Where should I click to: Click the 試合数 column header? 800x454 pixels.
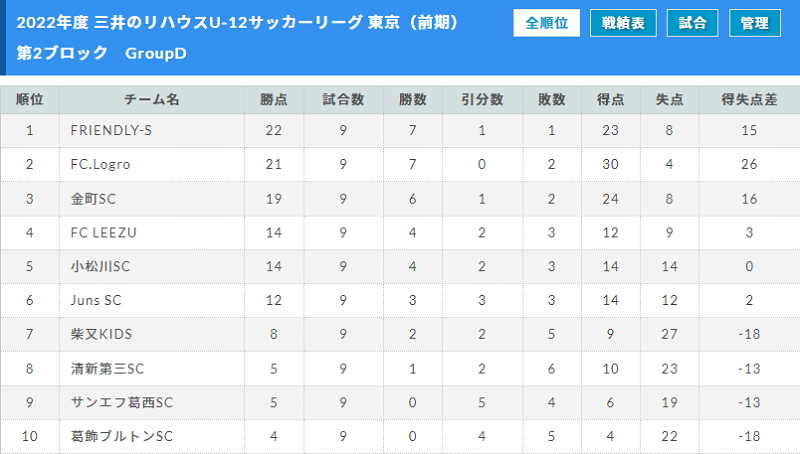[343, 99]
